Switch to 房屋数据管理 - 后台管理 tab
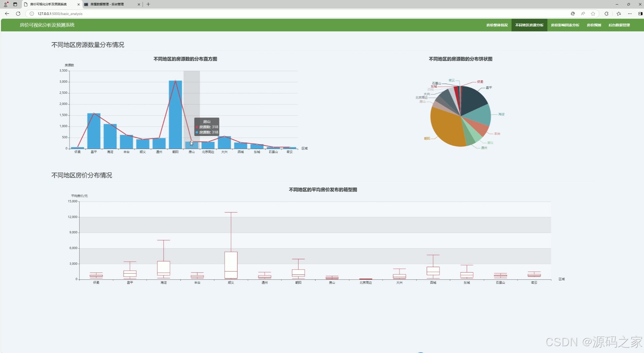This screenshot has width=644, height=353. [x=107, y=4]
